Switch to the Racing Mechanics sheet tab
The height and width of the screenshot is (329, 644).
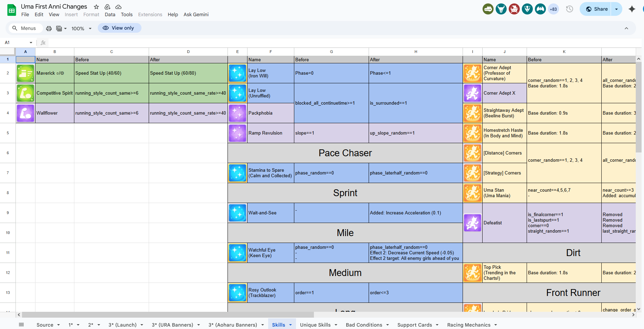point(469,325)
